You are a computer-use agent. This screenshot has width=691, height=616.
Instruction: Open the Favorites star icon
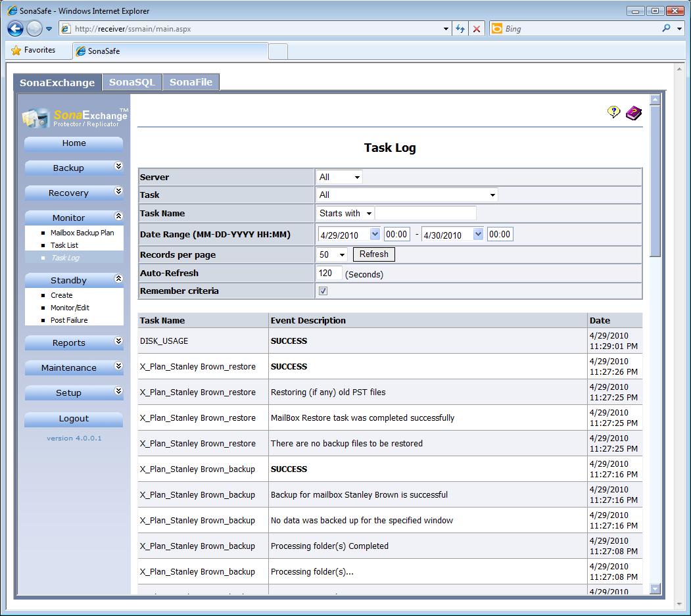(16, 51)
